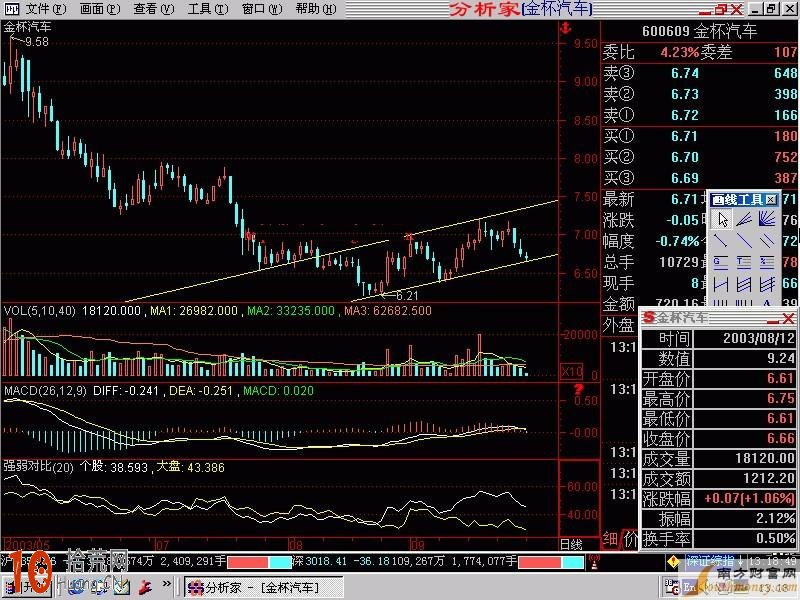
Task: Click the 换手率 value 0.50%
Action: (776, 538)
